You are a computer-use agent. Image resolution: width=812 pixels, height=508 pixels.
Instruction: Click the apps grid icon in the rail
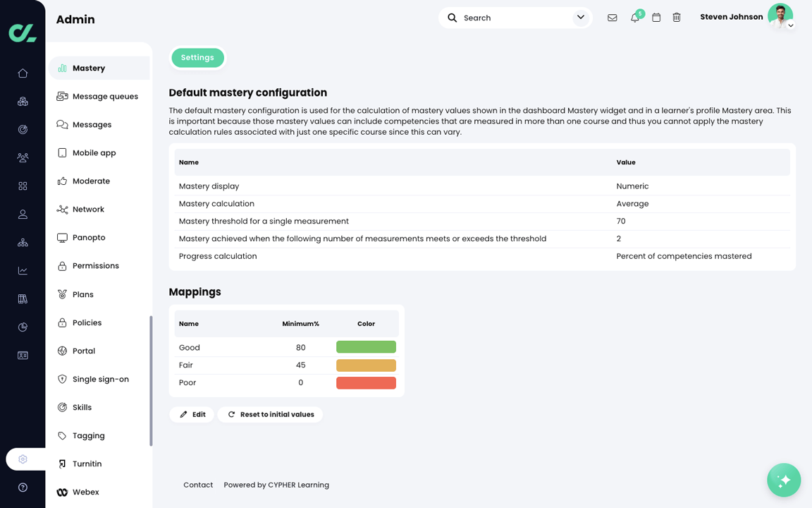pyautogui.click(x=23, y=186)
